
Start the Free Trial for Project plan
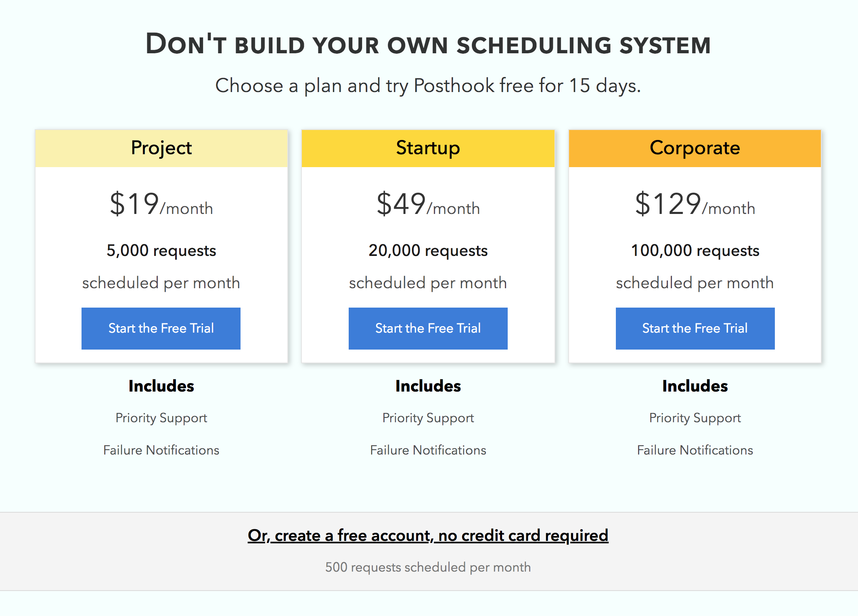coord(161,328)
